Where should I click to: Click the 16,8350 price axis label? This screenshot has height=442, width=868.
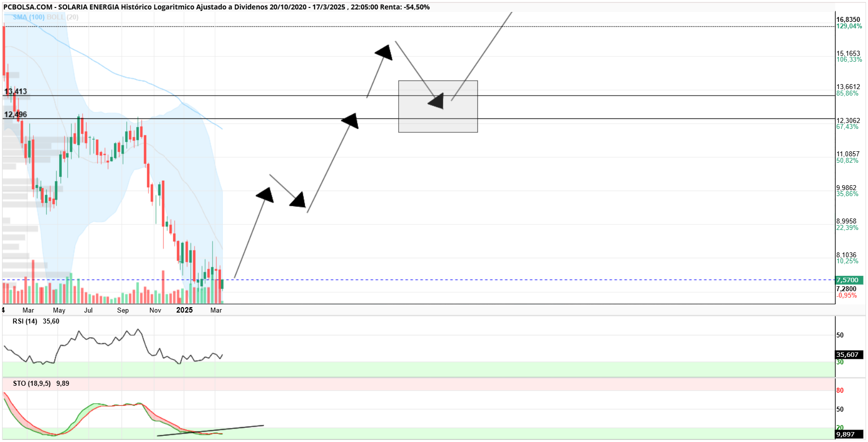(848, 19)
